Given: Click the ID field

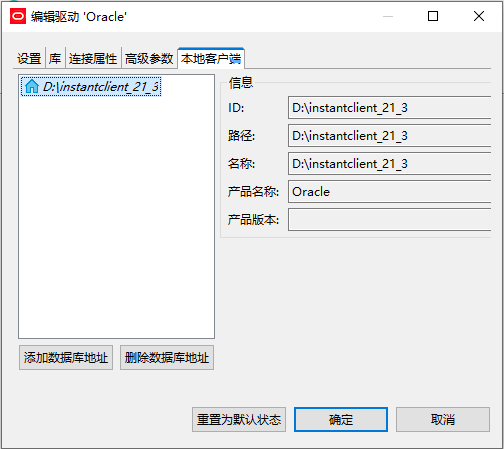Looking at the screenshot, I should 390,108.
